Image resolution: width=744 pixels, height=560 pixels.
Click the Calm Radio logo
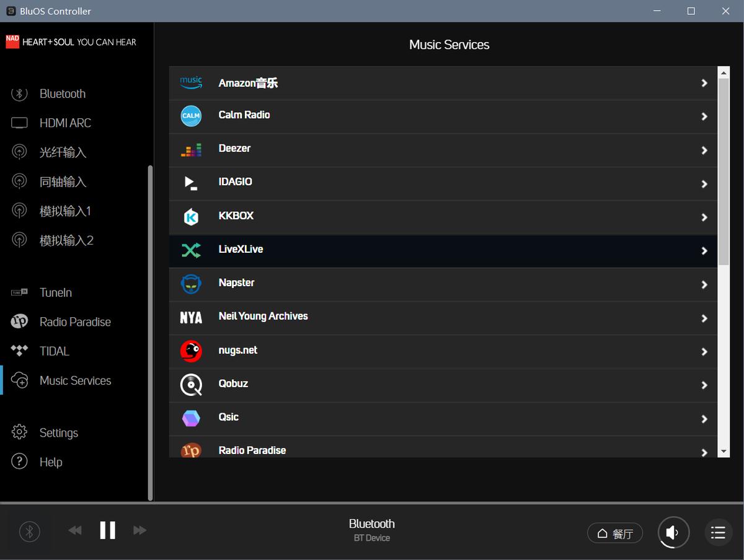[191, 116]
